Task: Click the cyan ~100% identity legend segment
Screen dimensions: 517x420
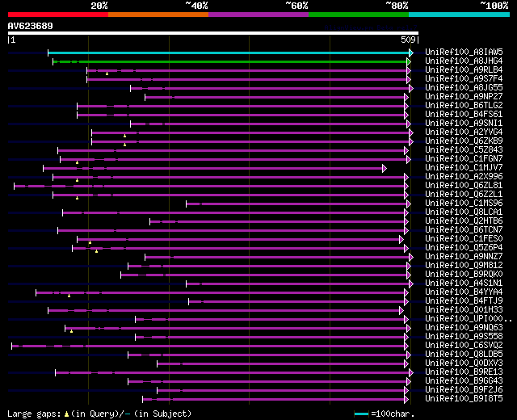Action: tap(460, 15)
